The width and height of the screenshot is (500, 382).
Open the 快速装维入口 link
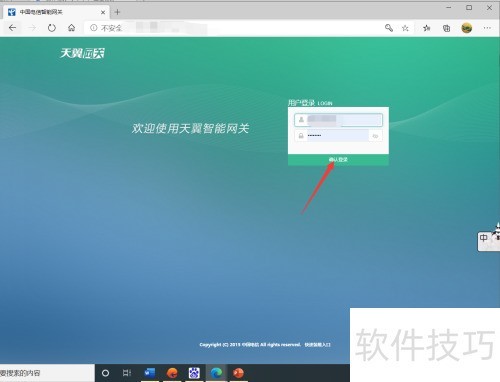tap(317, 344)
